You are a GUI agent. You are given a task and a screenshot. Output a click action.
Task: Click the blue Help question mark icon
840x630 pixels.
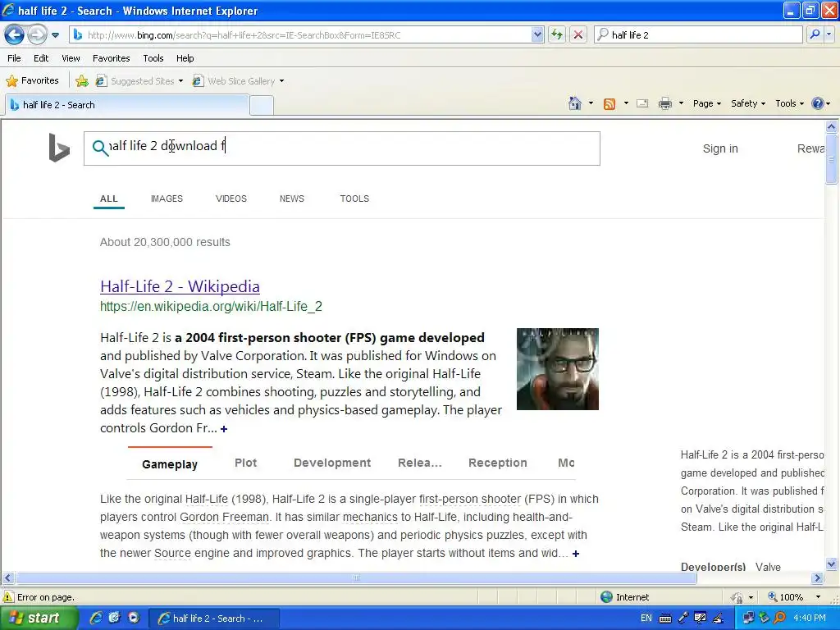[x=818, y=103]
